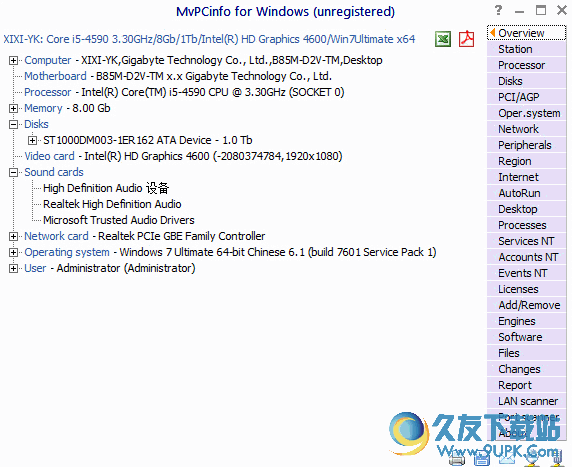This screenshot has width=572, height=467.
Task: Expand the User tree node
Action: tap(13, 269)
